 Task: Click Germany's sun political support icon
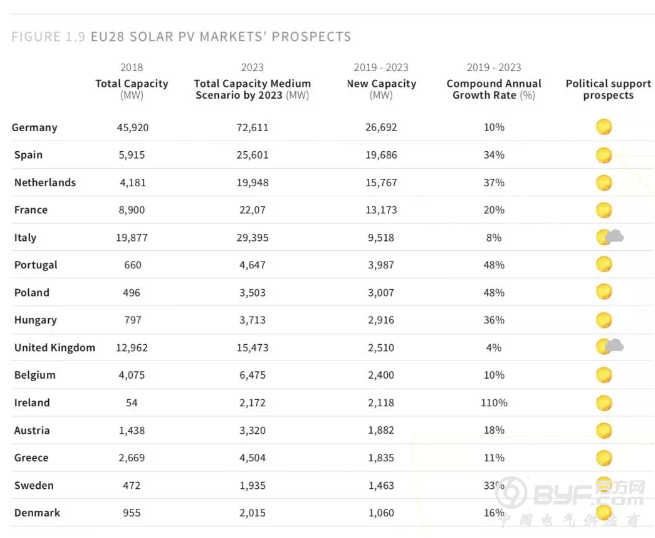[x=603, y=127]
